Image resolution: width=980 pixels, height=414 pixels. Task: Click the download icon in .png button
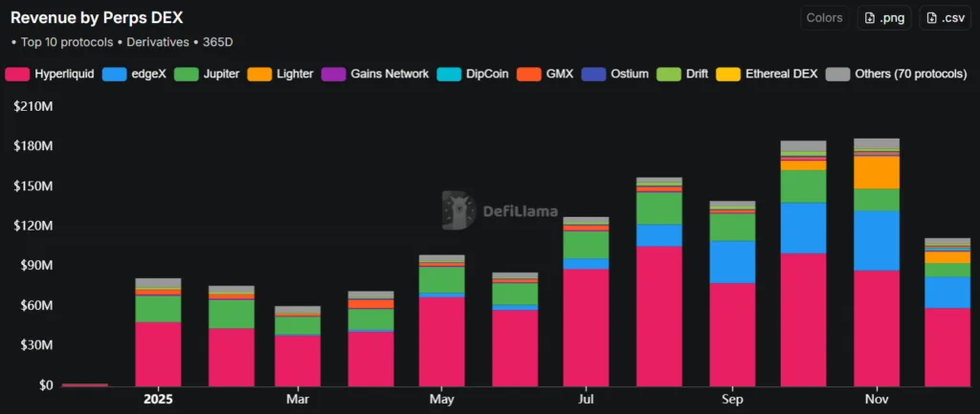[869, 18]
